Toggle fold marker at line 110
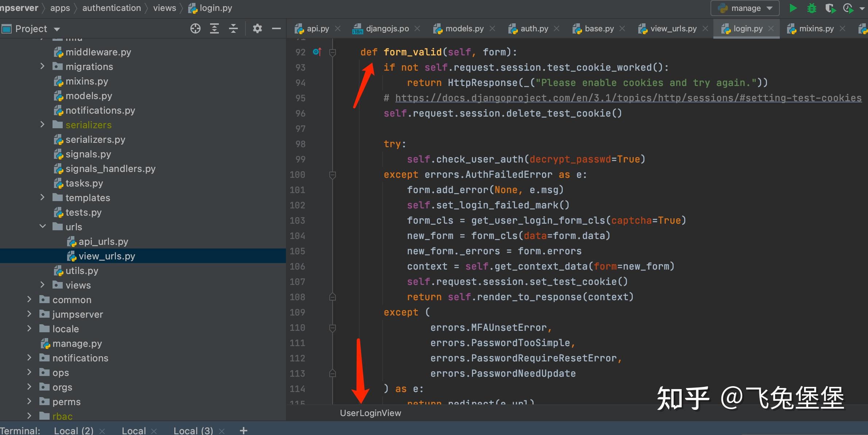The width and height of the screenshot is (868, 435). pyautogui.click(x=333, y=328)
